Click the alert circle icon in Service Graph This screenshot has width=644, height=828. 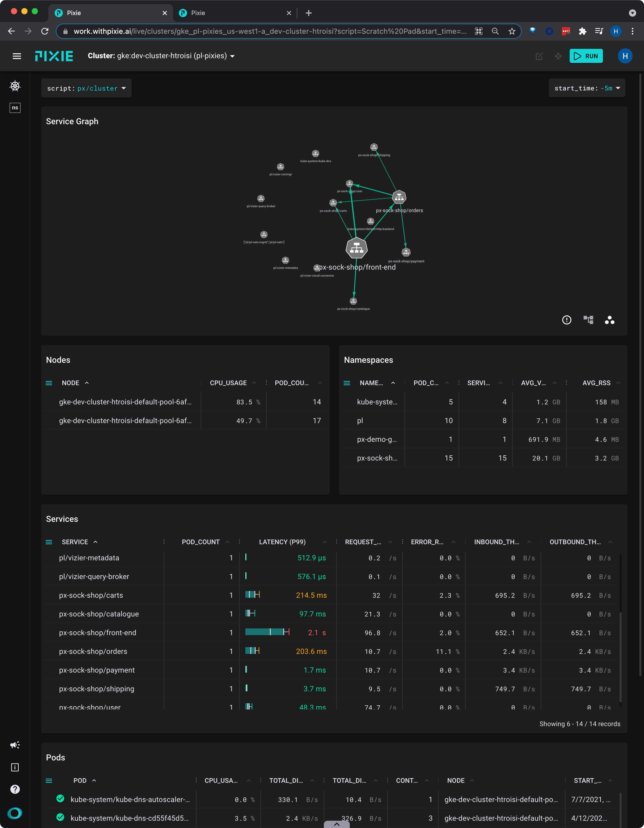pos(566,320)
